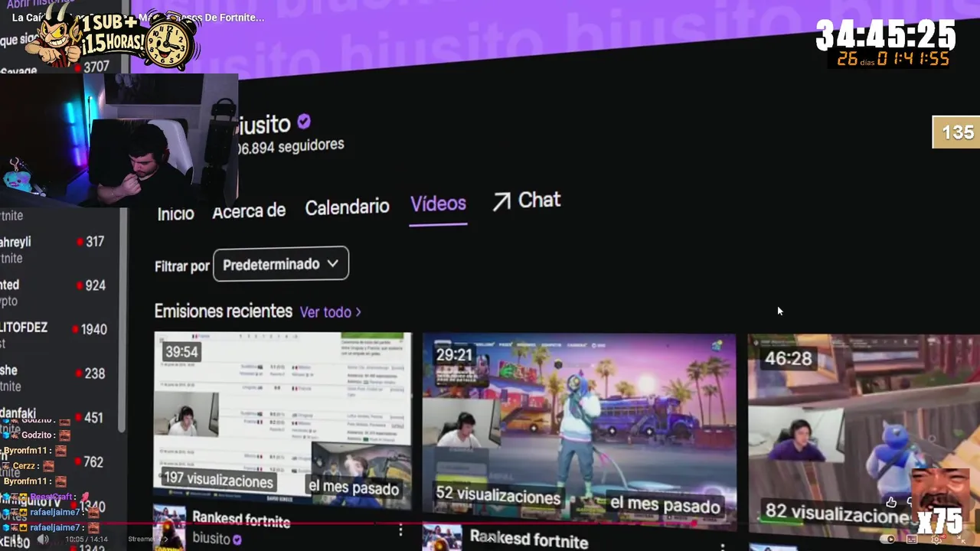This screenshot has height=551, width=980.
Task: Click the thumbs-up like icon
Action: coord(891,502)
